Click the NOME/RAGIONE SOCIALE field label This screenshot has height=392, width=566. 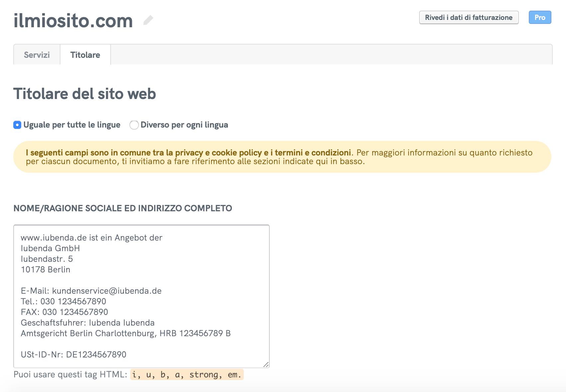pos(123,208)
